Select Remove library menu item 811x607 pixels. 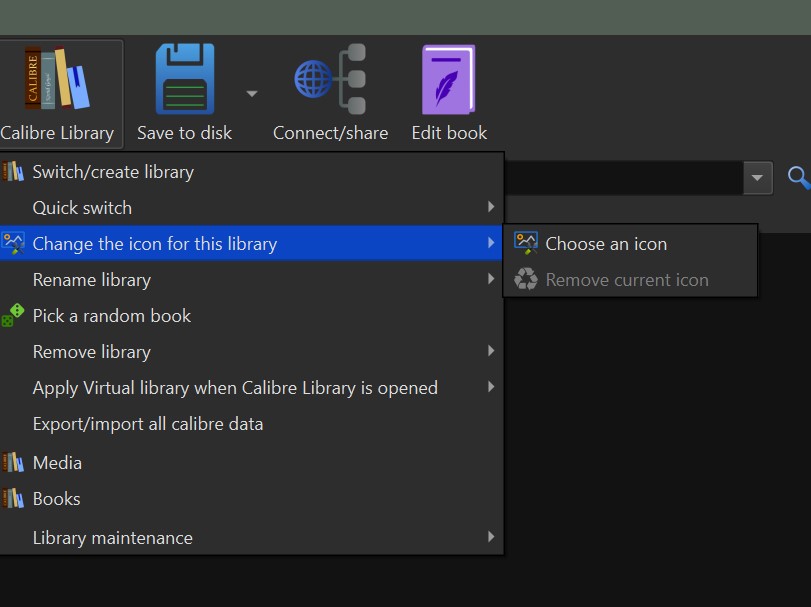[x=92, y=352]
